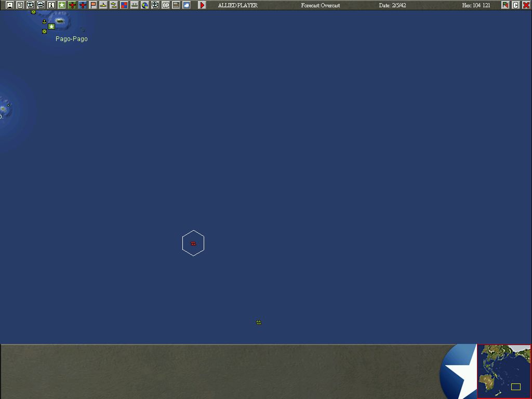Open the information 'i' screen icon

click(51, 5)
